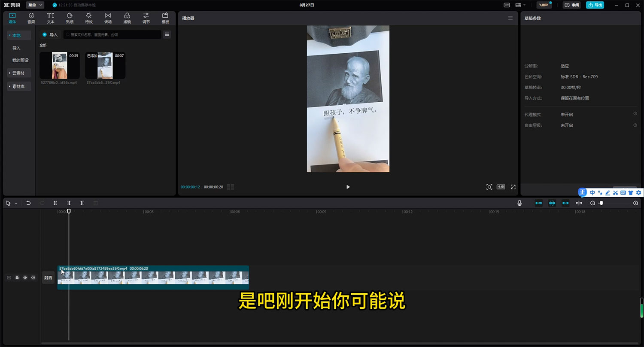The image size is (644, 347).
Task: Switch to the 媒体 tab
Action: point(12,18)
